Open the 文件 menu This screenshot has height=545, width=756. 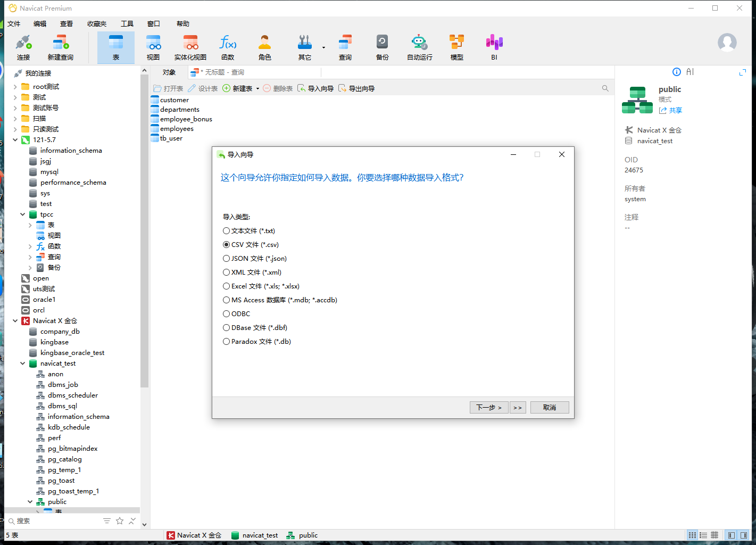(x=14, y=24)
